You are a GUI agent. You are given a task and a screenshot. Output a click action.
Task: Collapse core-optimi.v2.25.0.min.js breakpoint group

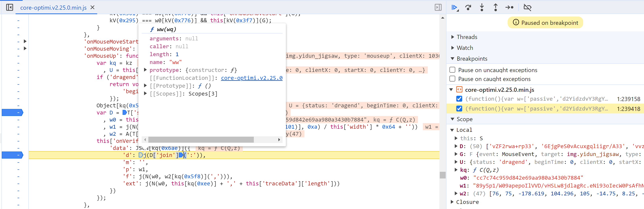[451, 89]
